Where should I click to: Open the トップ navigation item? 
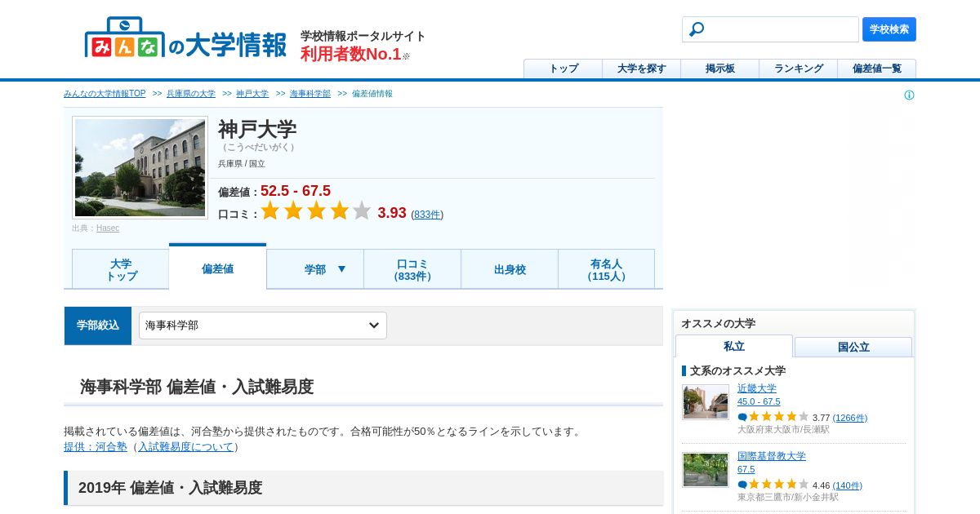click(x=563, y=69)
